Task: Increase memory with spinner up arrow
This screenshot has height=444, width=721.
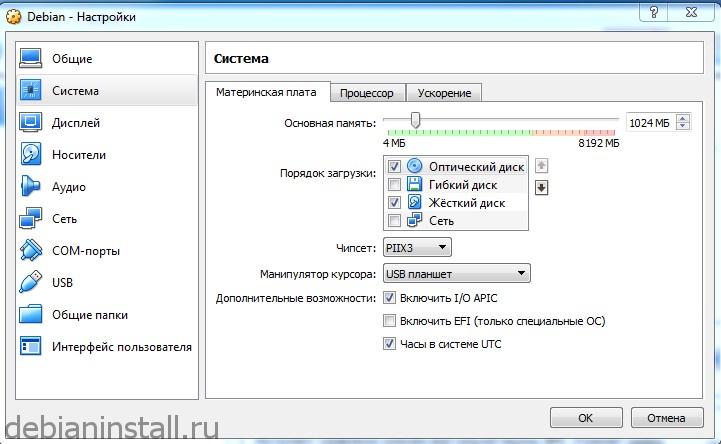Action: [683, 119]
